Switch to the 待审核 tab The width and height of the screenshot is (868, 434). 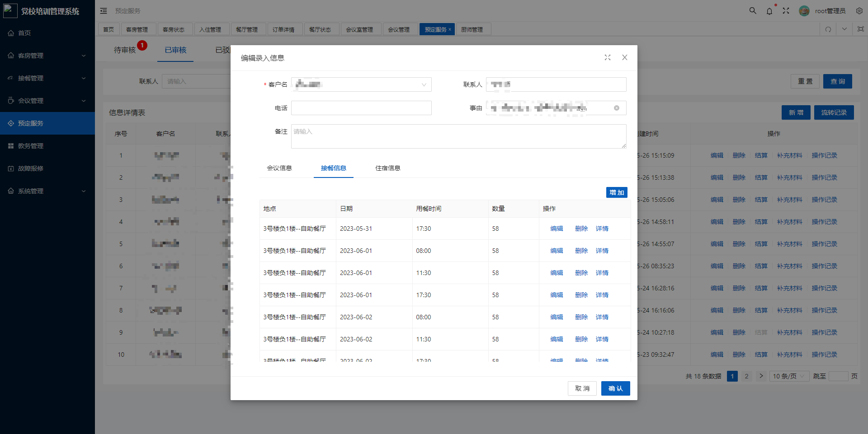point(125,50)
